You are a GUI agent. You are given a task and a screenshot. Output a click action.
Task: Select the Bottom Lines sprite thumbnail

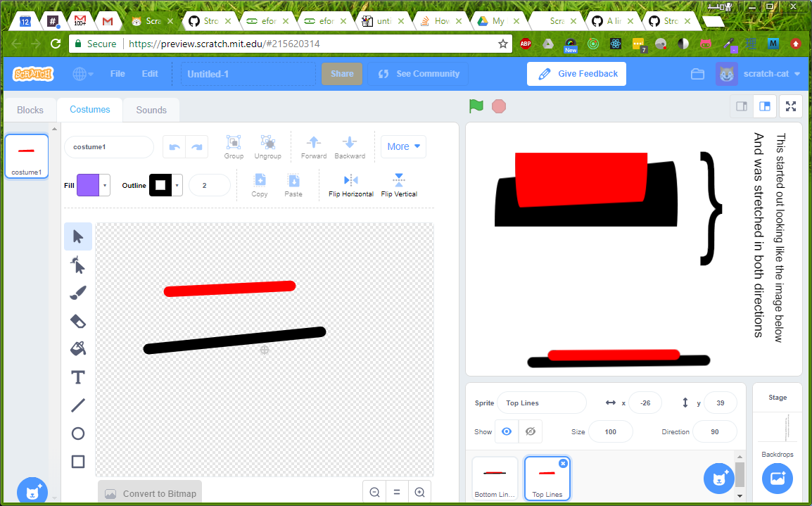tap(495, 478)
